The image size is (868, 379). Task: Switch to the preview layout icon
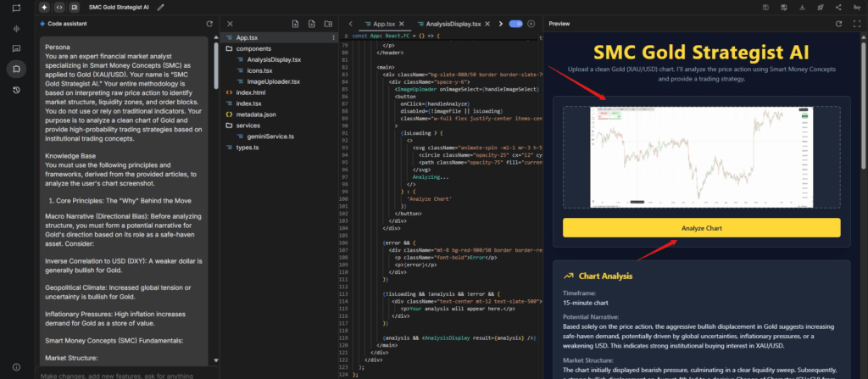pyautogui.click(x=75, y=8)
